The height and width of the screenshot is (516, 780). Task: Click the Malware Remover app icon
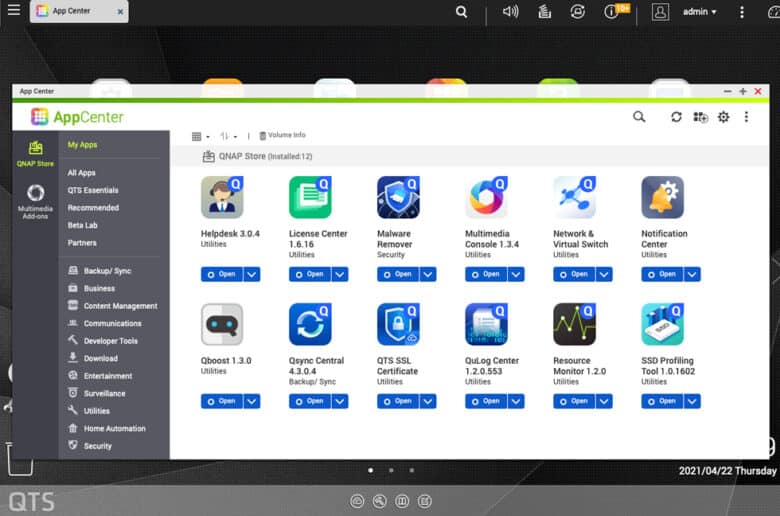(398, 197)
